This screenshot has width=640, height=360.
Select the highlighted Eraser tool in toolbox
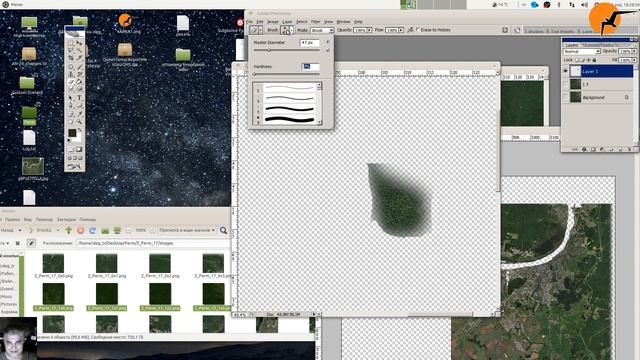pos(71,82)
